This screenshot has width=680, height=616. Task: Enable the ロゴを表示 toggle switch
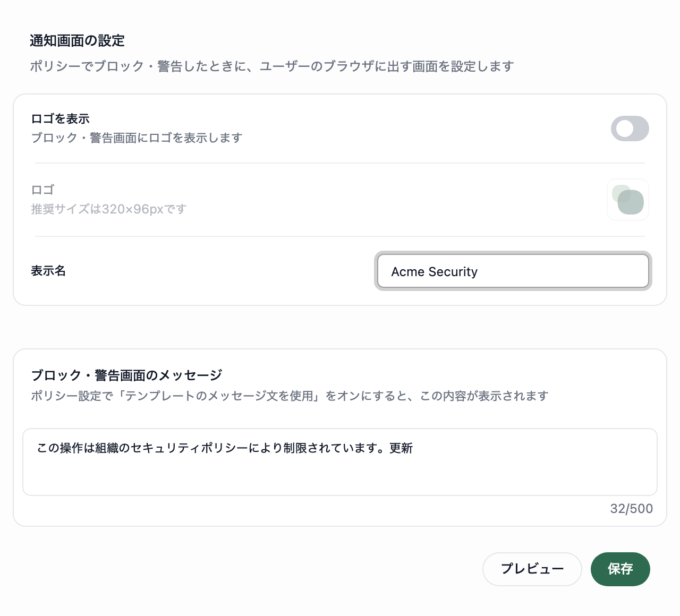pos(630,129)
